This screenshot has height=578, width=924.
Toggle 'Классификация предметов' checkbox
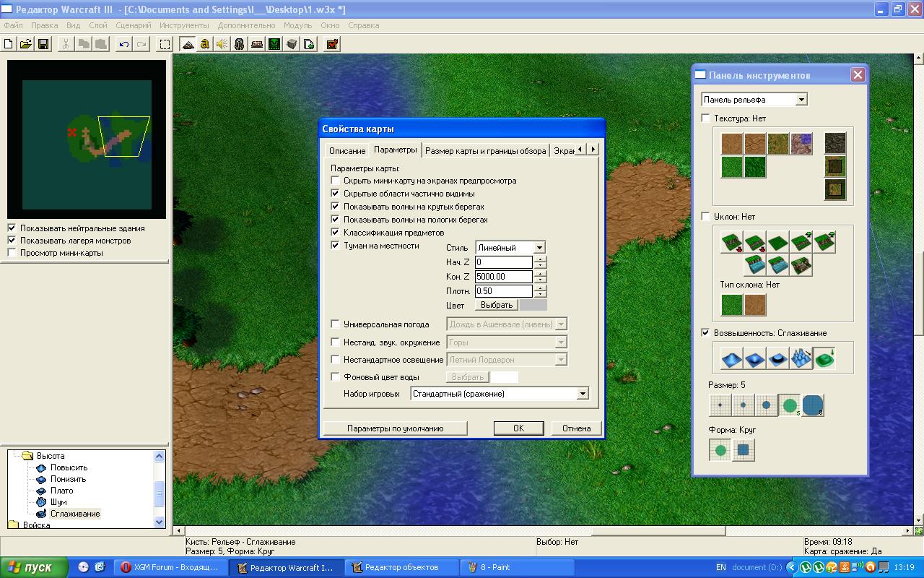point(335,233)
